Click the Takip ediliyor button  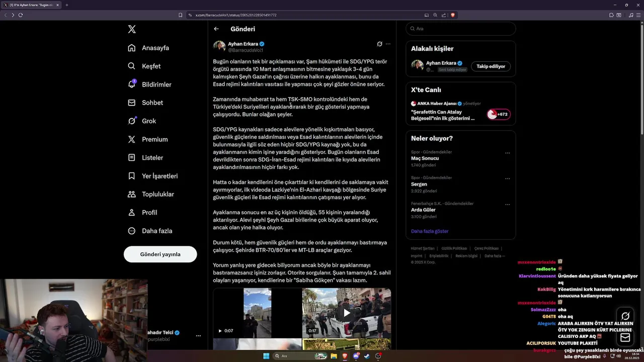point(491,66)
